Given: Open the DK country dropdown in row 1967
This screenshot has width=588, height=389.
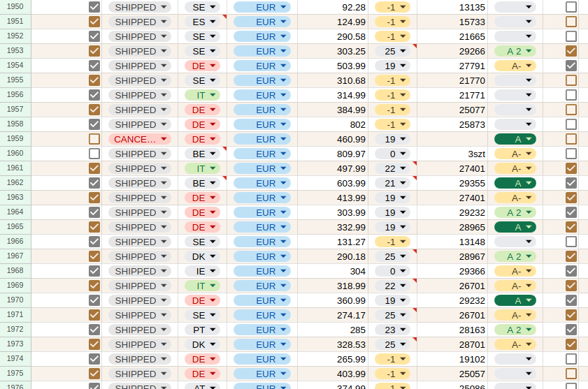Looking at the screenshot, I should click(203, 256).
